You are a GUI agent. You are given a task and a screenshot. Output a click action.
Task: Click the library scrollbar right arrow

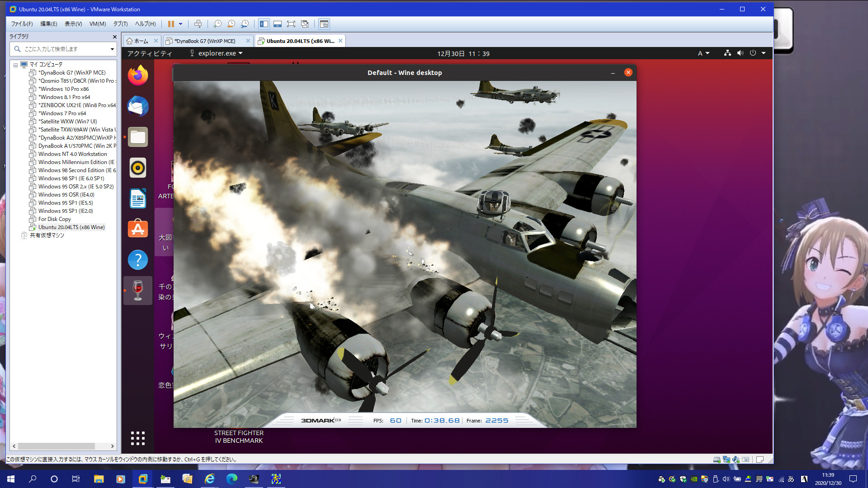point(113,446)
